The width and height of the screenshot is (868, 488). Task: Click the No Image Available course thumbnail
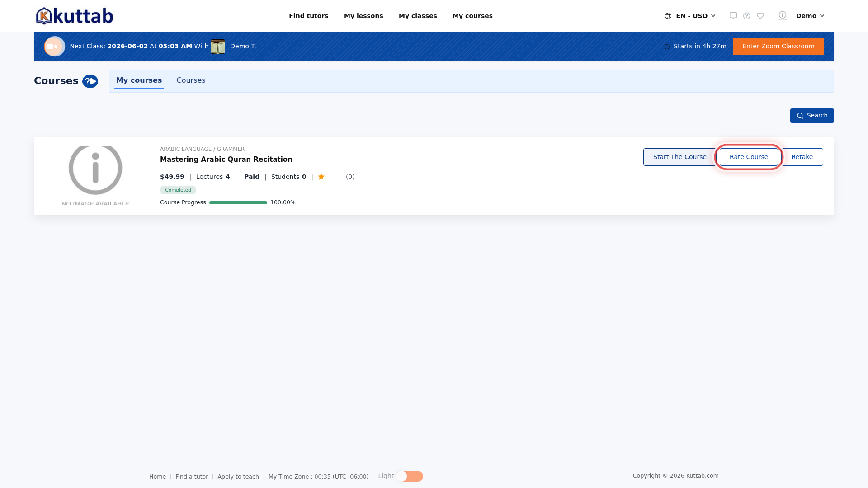click(x=95, y=176)
